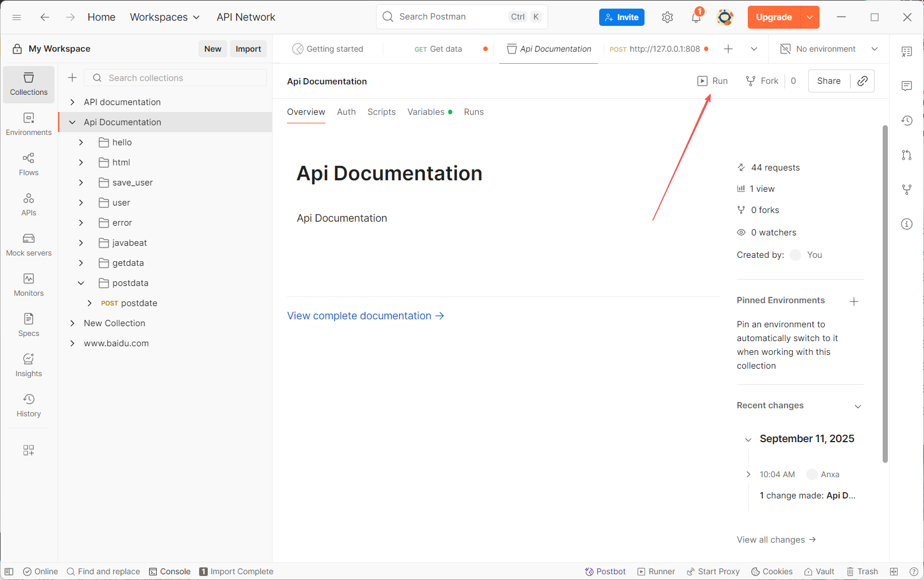Image resolution: width=924 pixels, height=580 pixels.
Task: Open Insights in the sidebar
Action: [29, 366]
